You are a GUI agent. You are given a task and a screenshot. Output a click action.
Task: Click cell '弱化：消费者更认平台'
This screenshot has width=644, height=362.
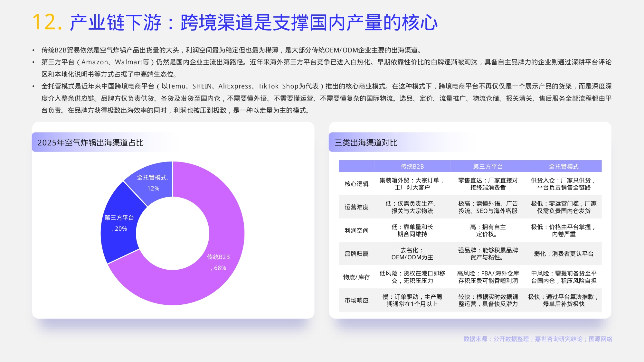click(x=564, y=254)
